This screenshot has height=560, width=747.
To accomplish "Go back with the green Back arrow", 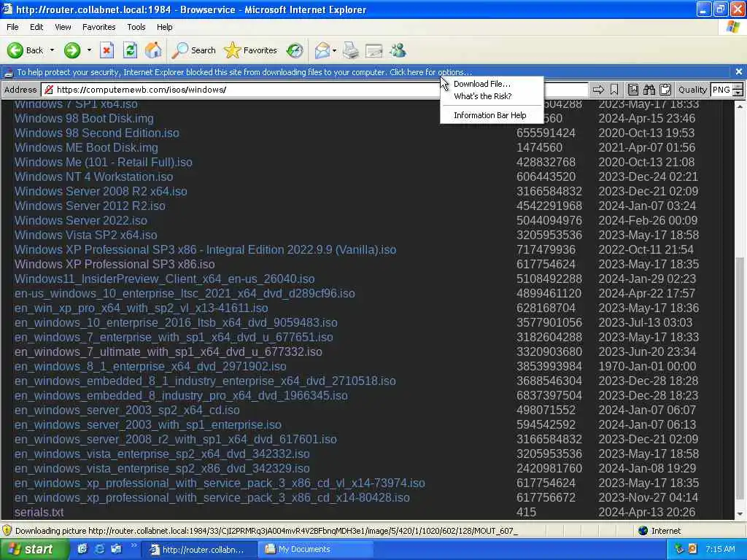I will tap(26, 50).
